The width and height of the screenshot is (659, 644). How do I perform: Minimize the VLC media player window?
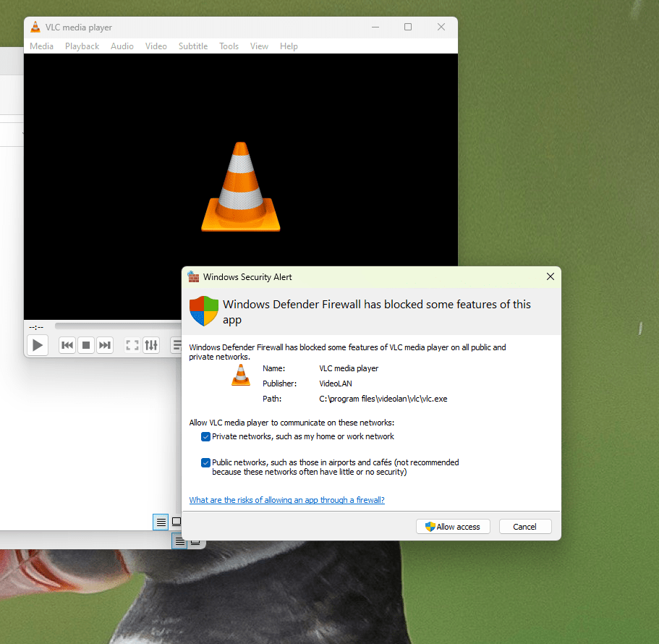click(375, 27)
